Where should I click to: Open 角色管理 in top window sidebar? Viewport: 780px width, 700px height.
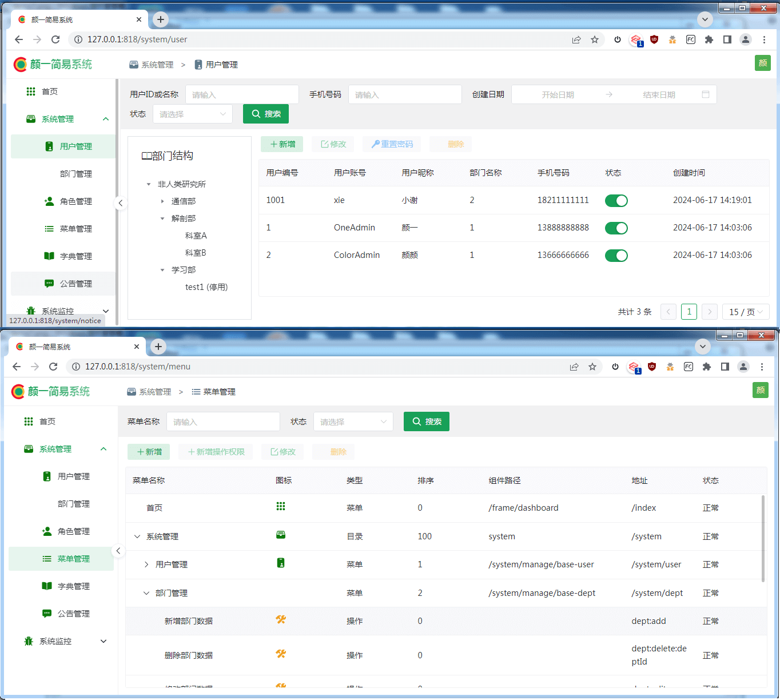coord(63,201)
